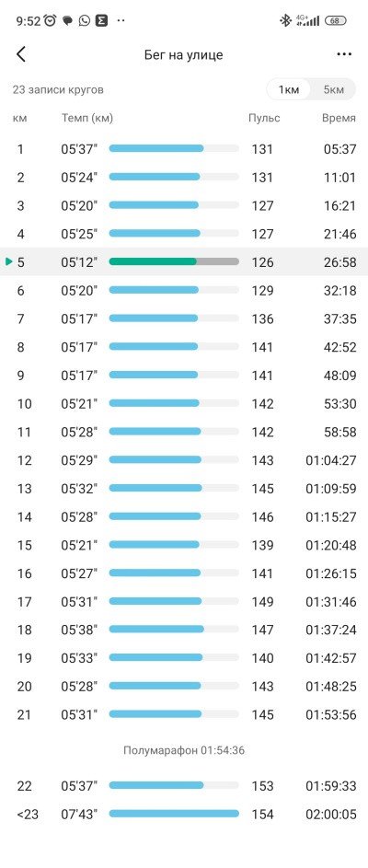The image size is (368, 868).
Task: Open the three-dot more options menu
Action: coord(344,54)
